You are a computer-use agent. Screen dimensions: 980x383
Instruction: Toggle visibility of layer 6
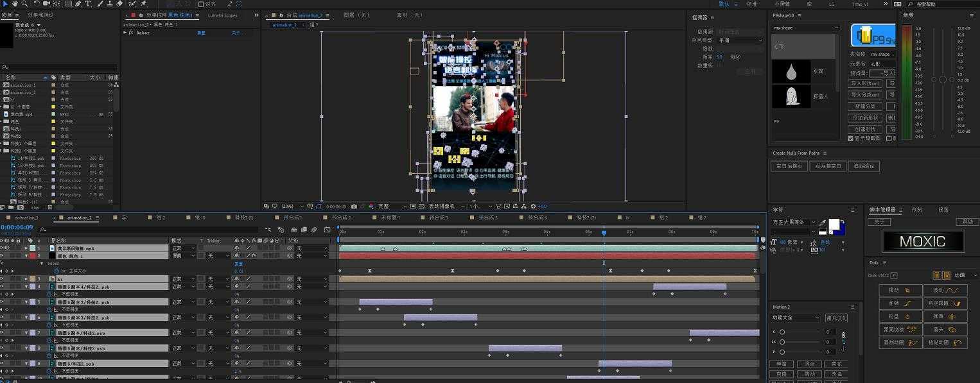pos(3,317)
